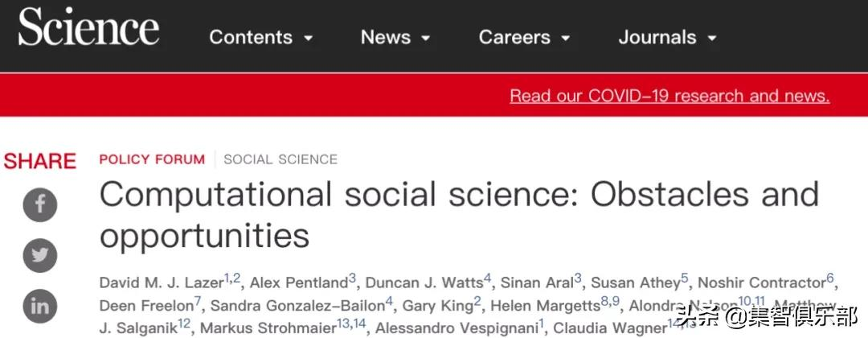Open the News menu

pos(386,37)
